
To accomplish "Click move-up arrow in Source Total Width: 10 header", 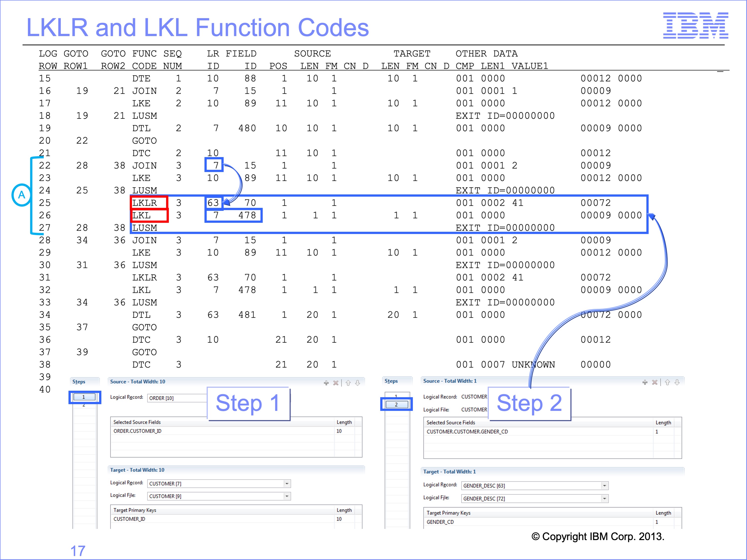I will point(348,383).
